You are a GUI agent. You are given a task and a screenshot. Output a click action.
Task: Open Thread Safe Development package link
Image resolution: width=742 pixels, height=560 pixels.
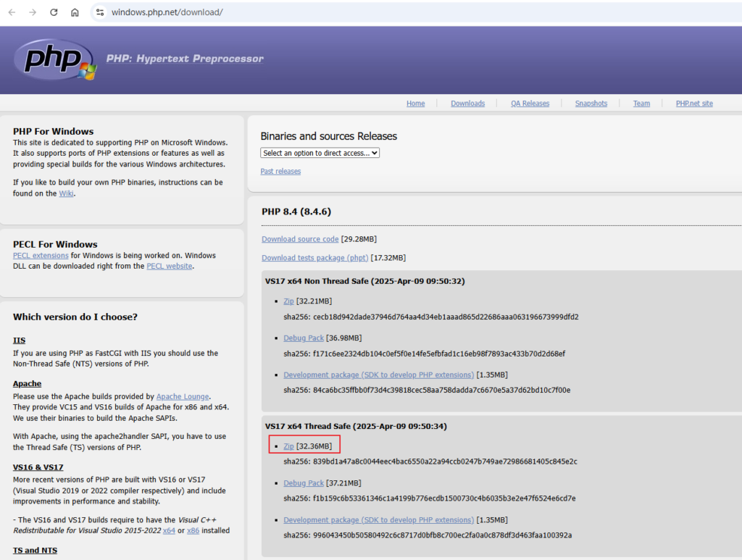click(x=378, y=520)
